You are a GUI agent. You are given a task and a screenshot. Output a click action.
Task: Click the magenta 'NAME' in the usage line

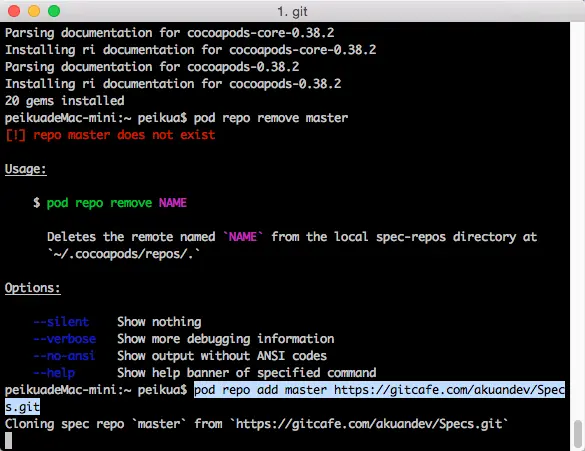pos(173,203)
